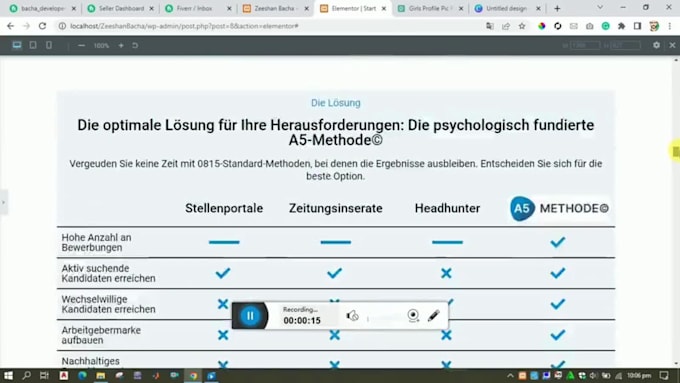The width and height of the screenshot is (680, 383).
Task: Switch to the Seller Dashboard tab
Action: [x=121, y=8]
